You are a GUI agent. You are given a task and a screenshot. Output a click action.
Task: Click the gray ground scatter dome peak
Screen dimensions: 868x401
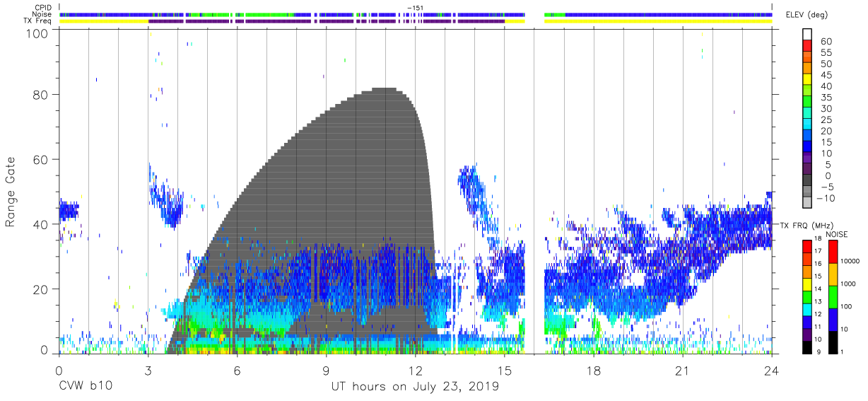pos(385,89)
